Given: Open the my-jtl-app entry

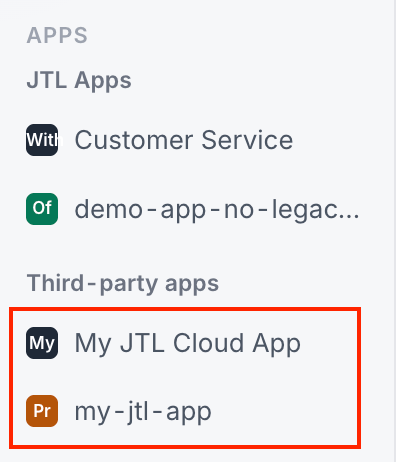Looking at the screenshot, I should (x=143, y=412).
